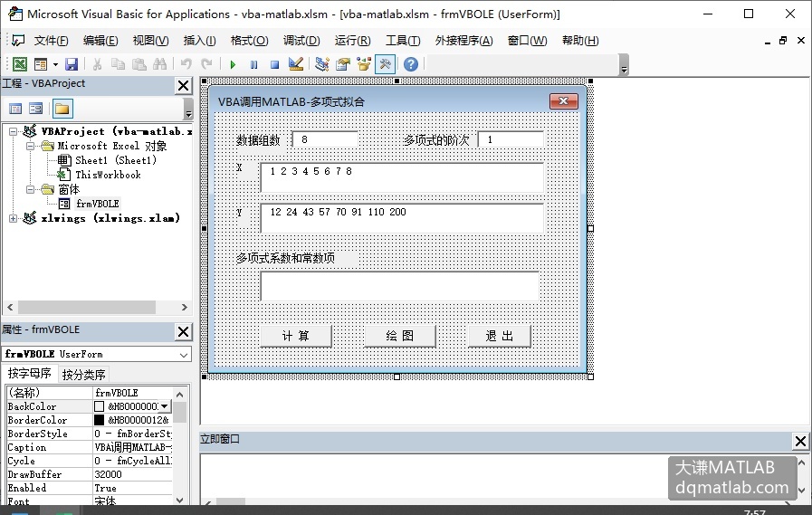Click the Copy toolbar icon
This screenshot has width=812, height=515.
coord(118,64)
